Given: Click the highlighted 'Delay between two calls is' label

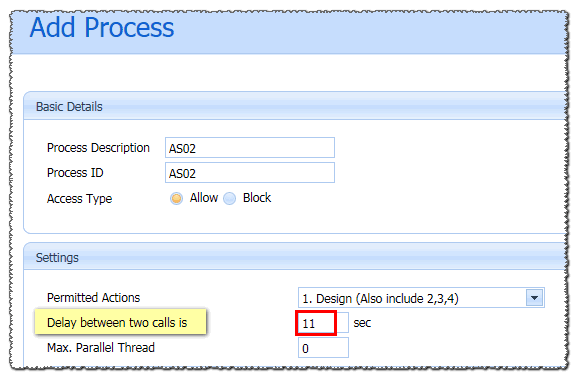Looking at the screenshot, I should [117, 323].
